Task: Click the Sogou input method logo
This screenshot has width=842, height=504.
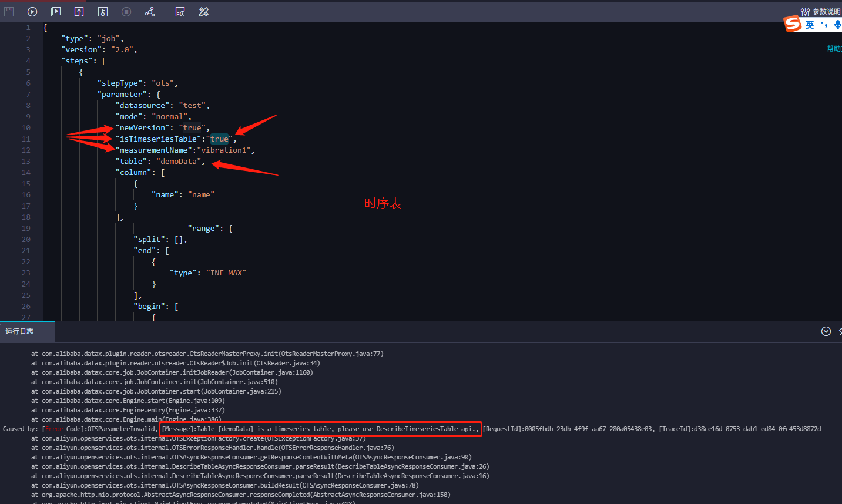Action: click(x=793, y=23)
